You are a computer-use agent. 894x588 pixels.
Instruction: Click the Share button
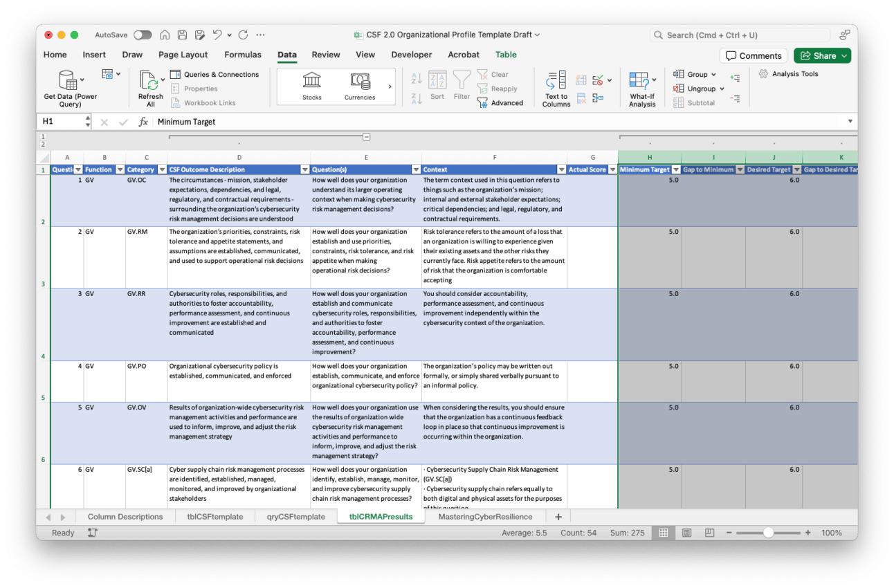coord(822,55)
